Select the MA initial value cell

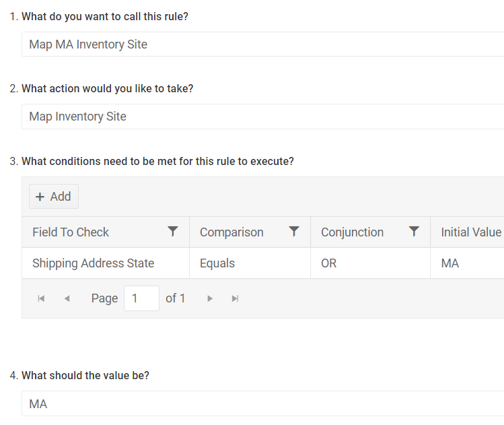[468, 263]
